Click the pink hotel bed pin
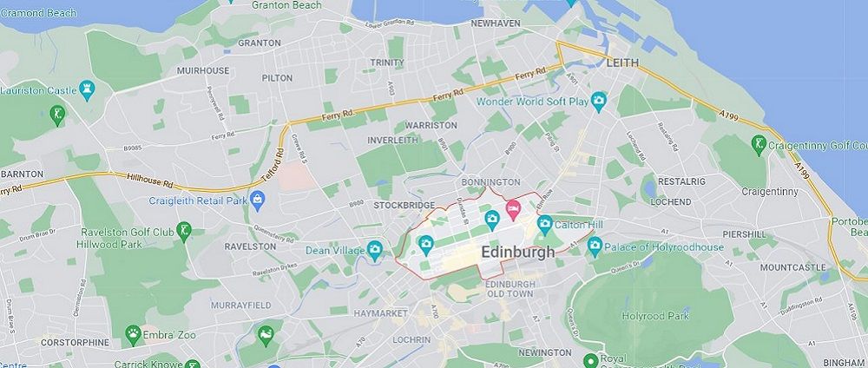 tap(513, 210)
